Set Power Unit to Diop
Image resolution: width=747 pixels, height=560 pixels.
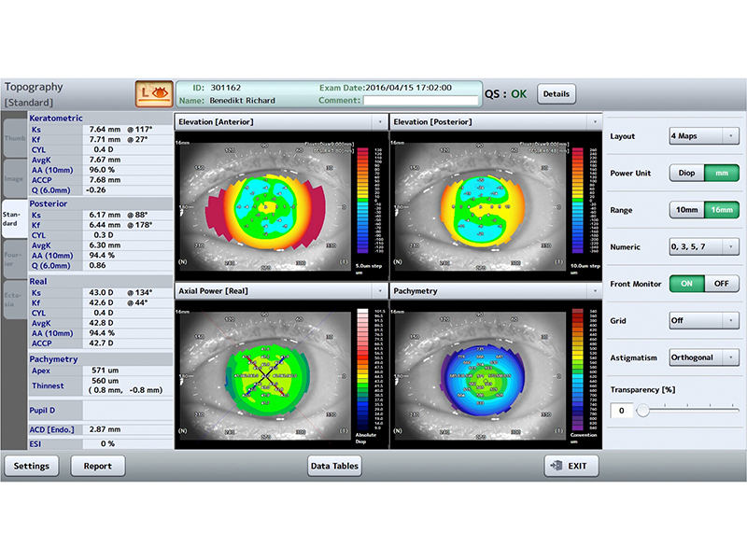coord(686,173)
